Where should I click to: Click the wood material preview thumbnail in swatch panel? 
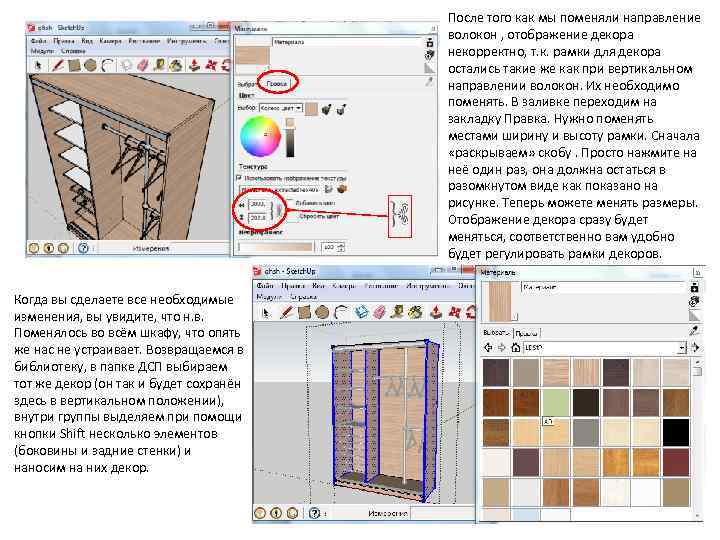point(500,301)
